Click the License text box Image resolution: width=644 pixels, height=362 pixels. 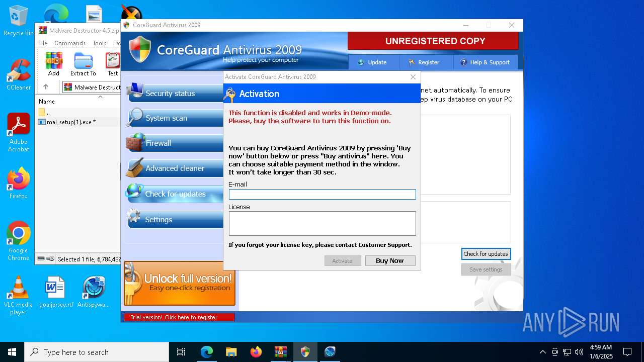(x=322, y=223)
